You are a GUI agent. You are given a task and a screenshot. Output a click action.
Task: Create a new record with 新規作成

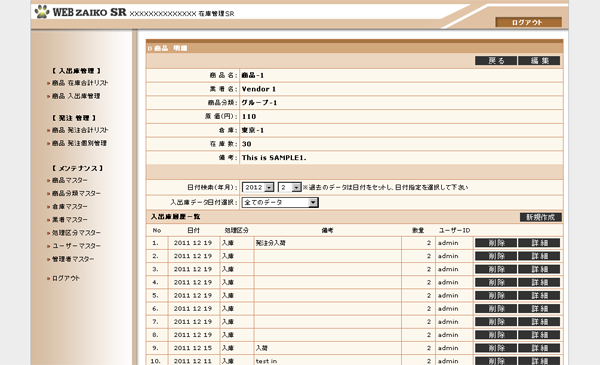click(540, 217)
